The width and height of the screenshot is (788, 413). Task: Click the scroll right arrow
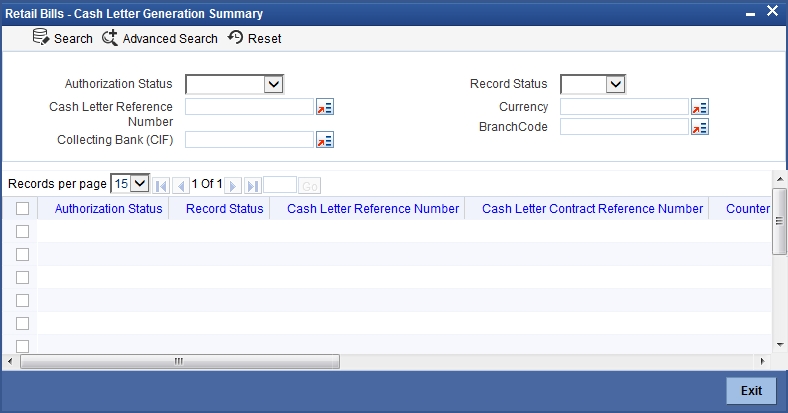tap(762, 361)
